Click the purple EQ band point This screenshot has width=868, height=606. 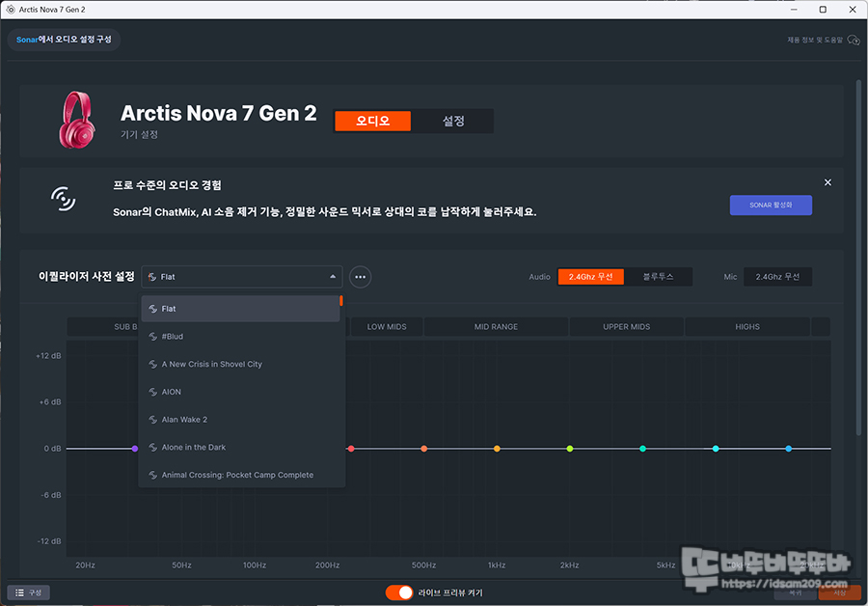click(134, 449)
